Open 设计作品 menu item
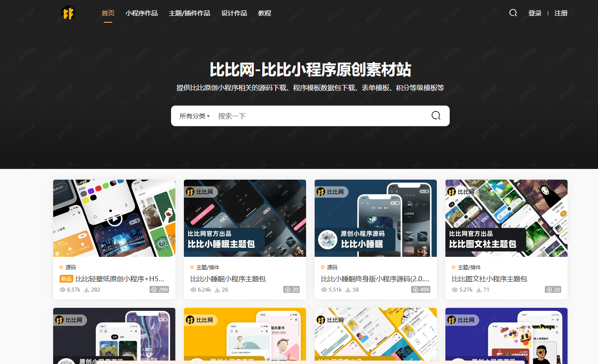 234,13
